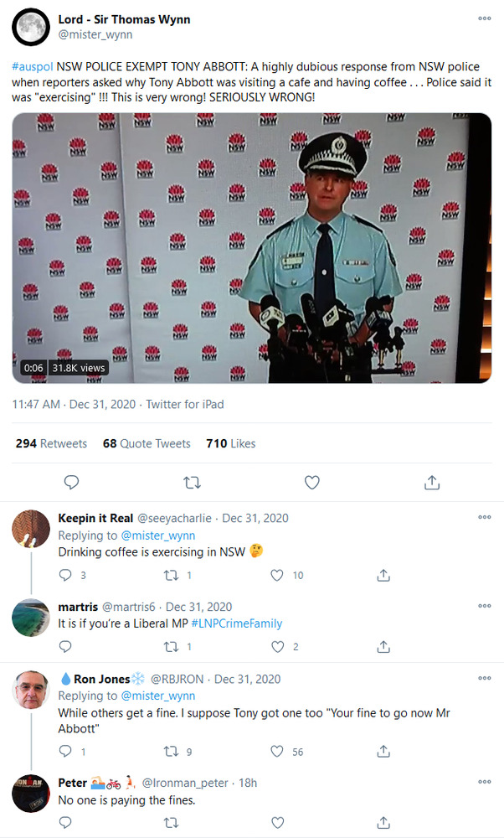Open more options on martris reply
Screen dimensions: 504x838
tap(485, 605)
